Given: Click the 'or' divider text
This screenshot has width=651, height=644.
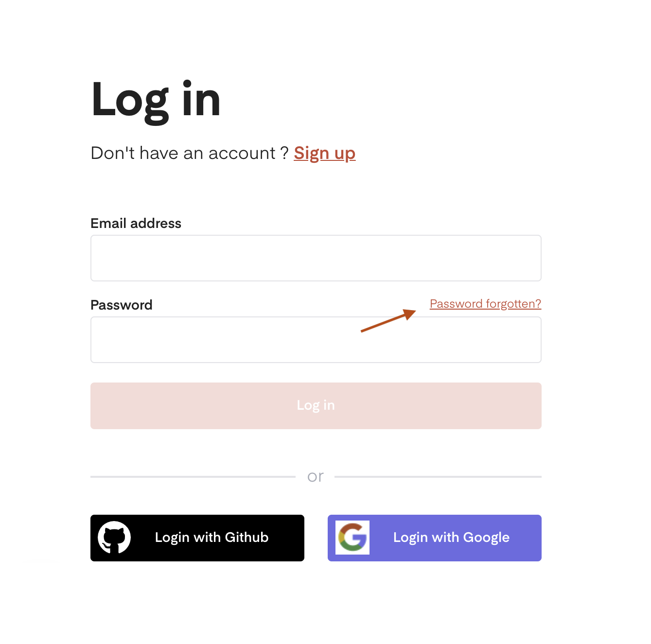Looking at the screenshot, I should point(316,476).
